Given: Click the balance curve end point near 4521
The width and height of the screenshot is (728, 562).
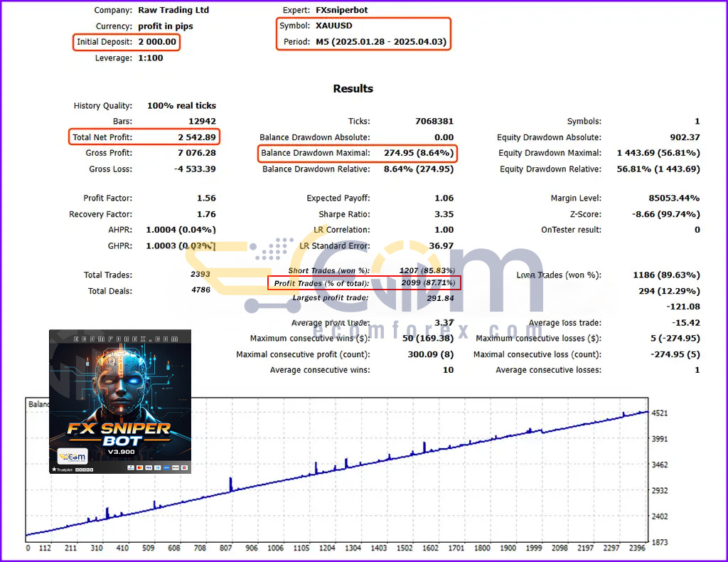Looking at the screenshot, I should pyautogui.click(x=647, y=411).
